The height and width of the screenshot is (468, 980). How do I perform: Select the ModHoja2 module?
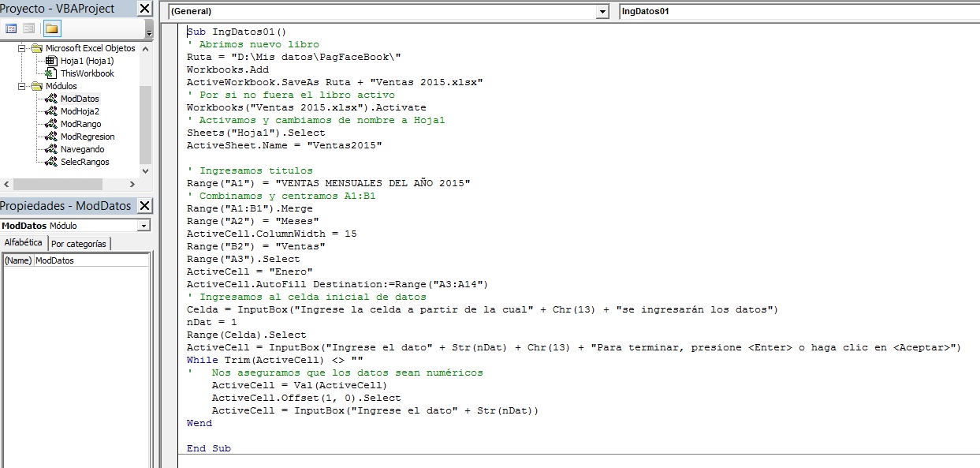(80, 111)
